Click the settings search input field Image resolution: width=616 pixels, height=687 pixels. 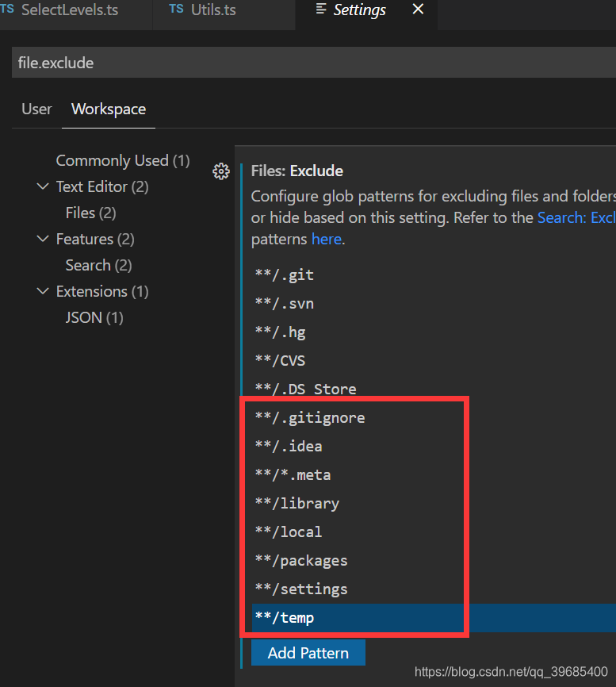click(309, 63)
